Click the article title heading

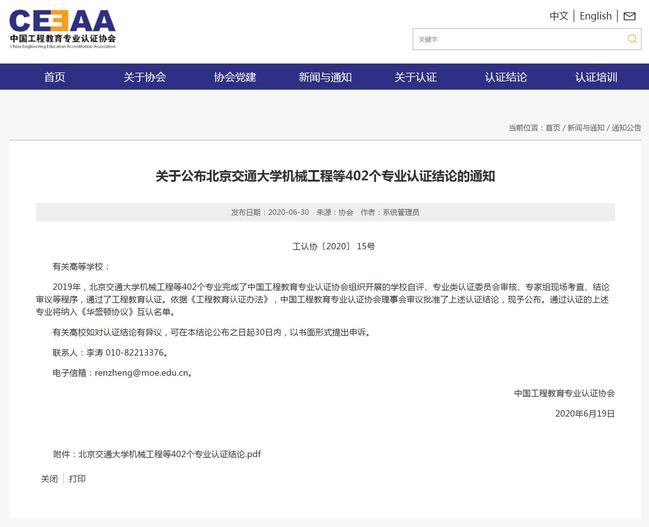[x=325, y=176]
